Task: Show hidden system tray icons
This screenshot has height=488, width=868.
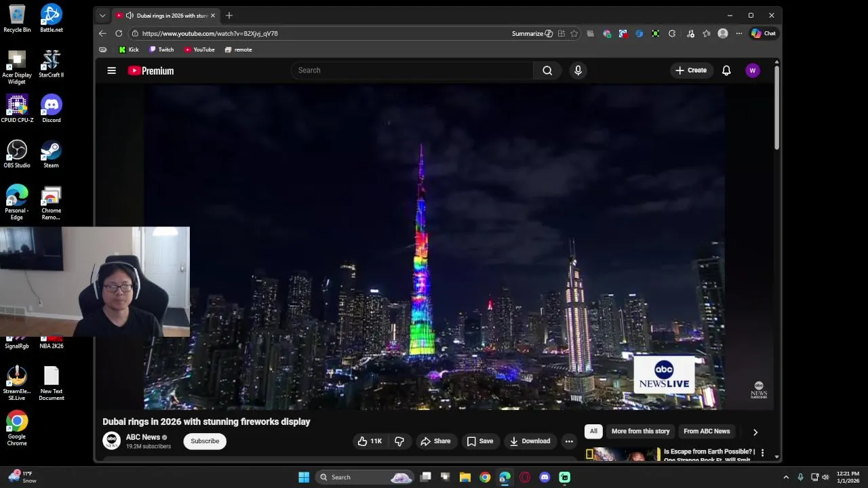Action: pyautogui.click(x=786, y=477)
